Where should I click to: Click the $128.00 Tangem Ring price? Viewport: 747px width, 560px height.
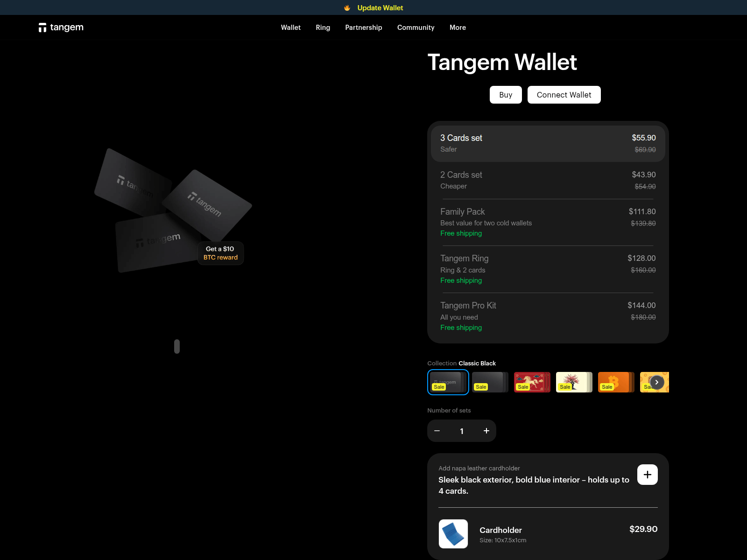coord(641,258)
